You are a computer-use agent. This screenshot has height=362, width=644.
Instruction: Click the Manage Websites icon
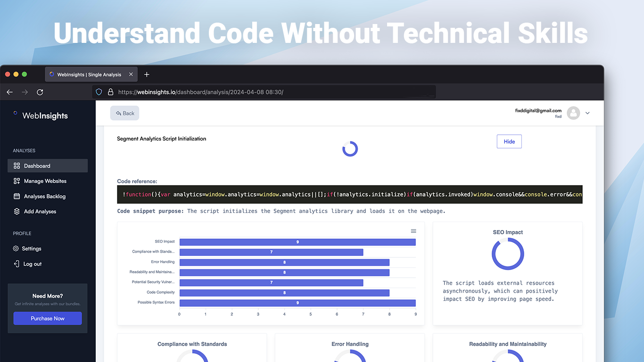click(17, 181)
